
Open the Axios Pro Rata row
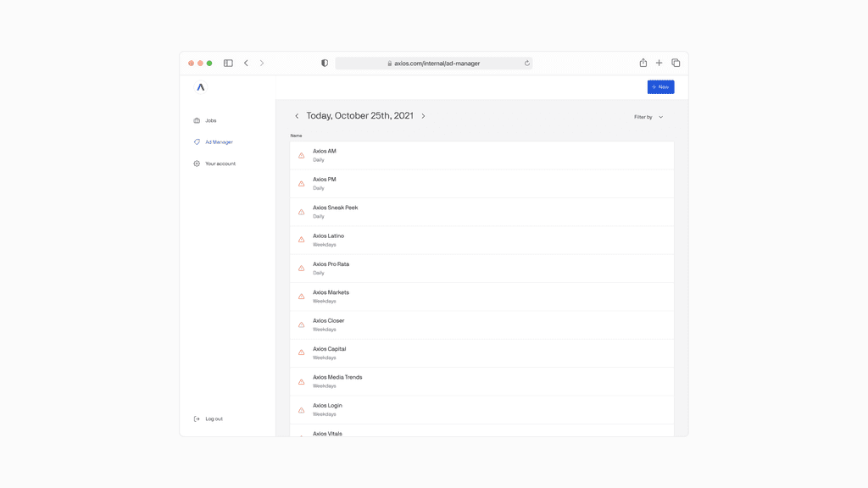click(481, 269)
